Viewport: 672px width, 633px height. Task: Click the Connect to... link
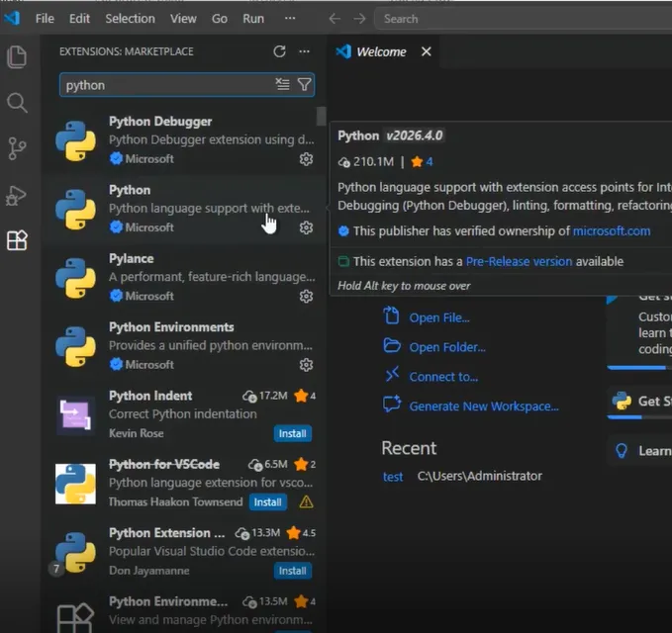[x=443, y=377]
